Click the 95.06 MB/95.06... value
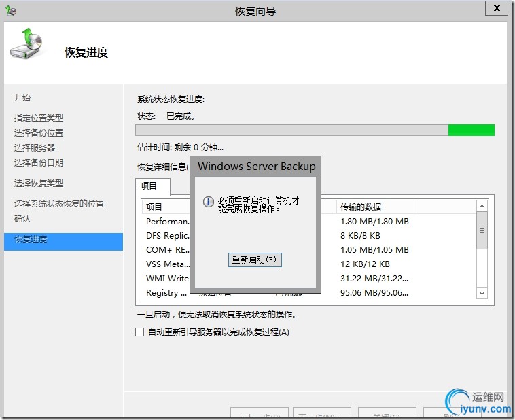Screen dimensions: 515x420 pos(374,292)
